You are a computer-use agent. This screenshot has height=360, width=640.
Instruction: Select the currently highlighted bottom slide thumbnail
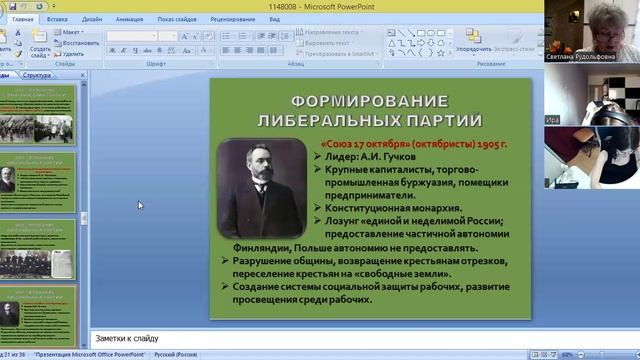pos(38,317)
